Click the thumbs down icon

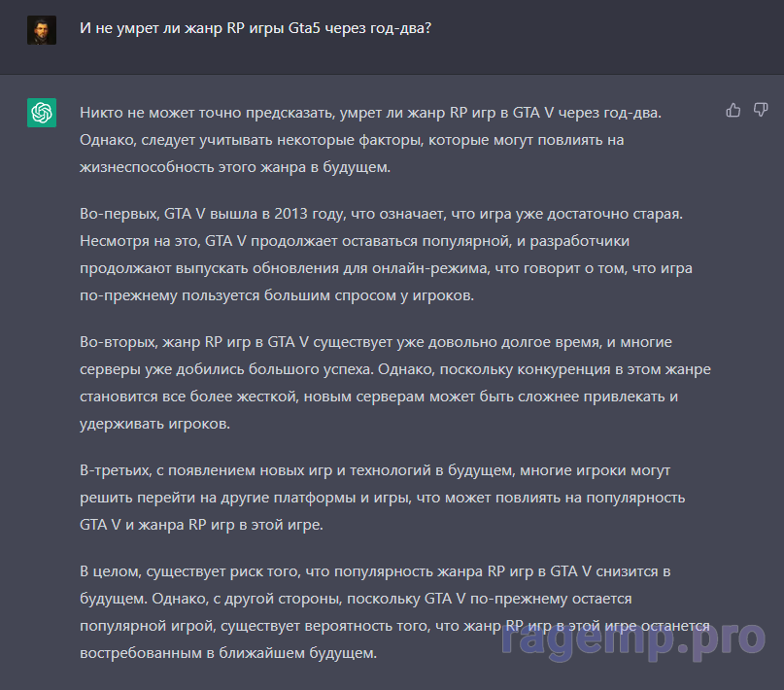coord(761,111)
